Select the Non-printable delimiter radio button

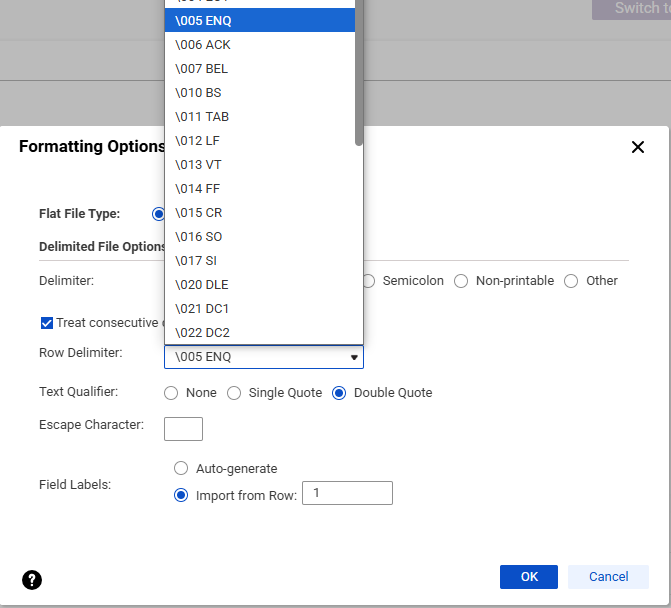(x=461, y=281)
